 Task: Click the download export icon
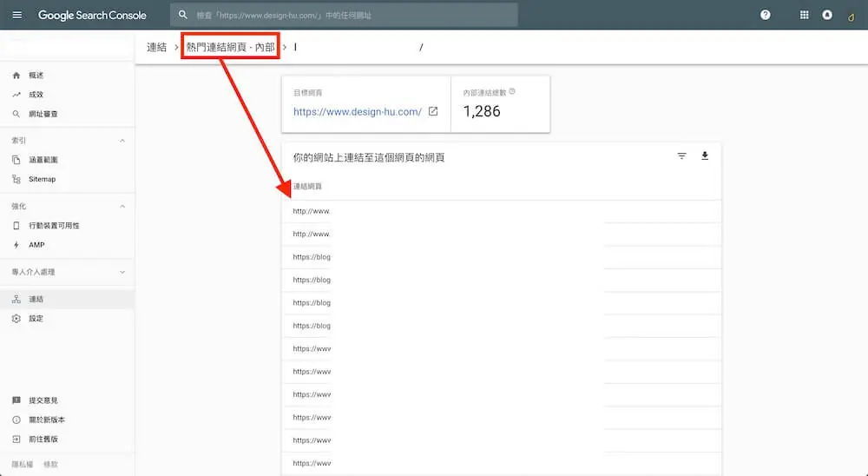coord(705,156)
